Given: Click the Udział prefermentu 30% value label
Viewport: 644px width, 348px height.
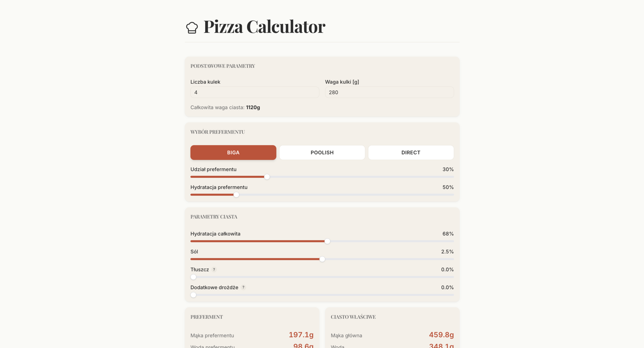Looking at the screenshot, I should pos(448,169).
